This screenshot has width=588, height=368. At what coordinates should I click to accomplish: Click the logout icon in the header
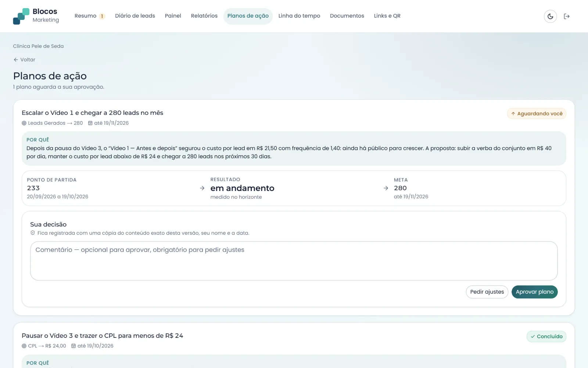pos(567,16)
